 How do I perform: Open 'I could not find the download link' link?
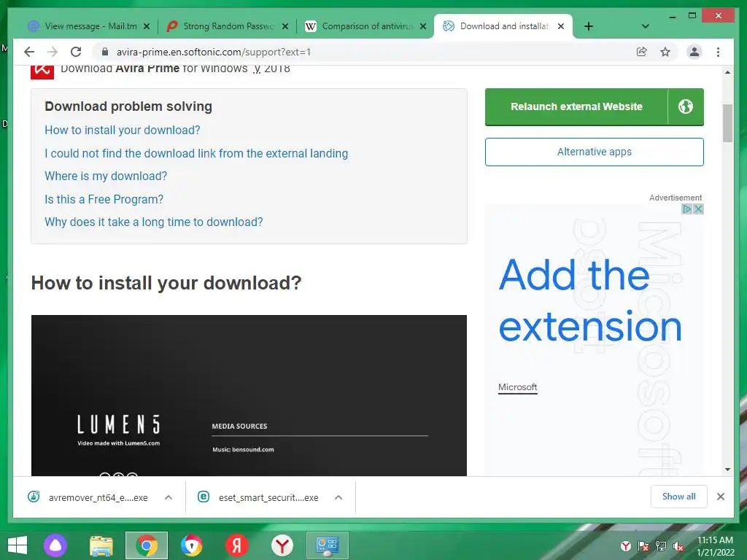(x=196, y=153)
